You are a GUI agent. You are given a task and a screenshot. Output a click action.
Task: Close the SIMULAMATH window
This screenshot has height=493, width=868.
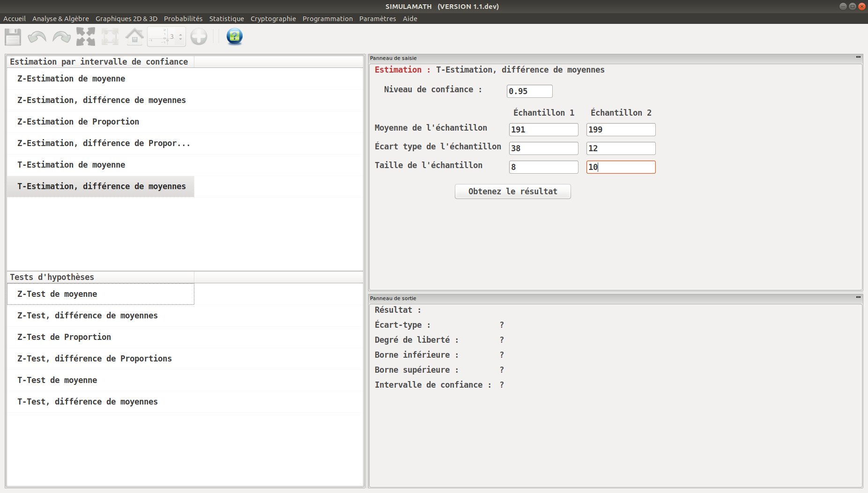861,7
